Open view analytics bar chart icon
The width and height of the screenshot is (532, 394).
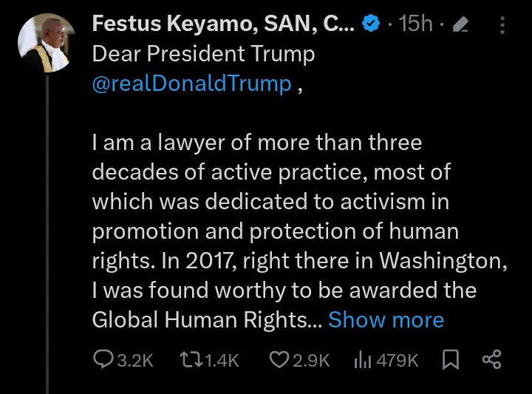pyautogui.click(x=362, y=360)
